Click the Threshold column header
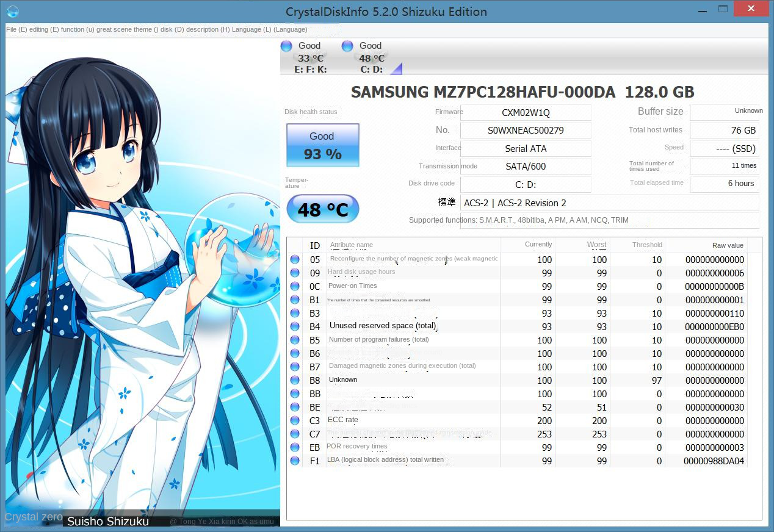Image resolution: width=774 pixels, height=532 pixels. [637, 245]
